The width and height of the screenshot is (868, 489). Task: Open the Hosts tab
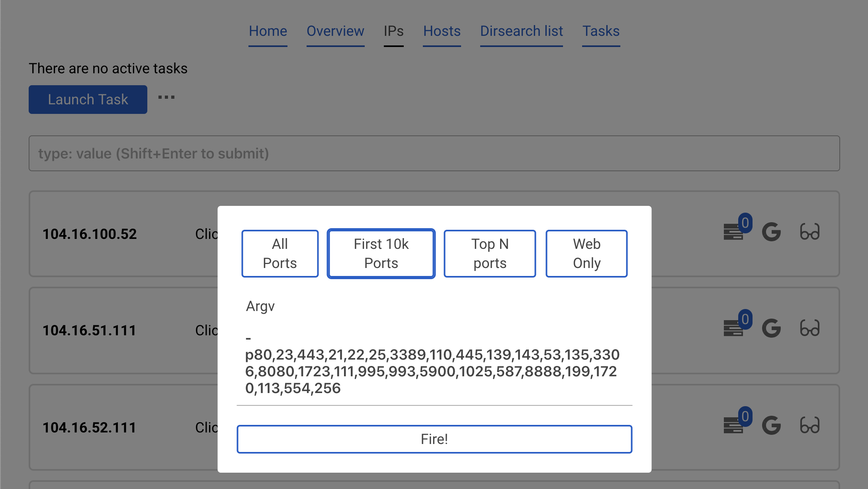(442, 31)
